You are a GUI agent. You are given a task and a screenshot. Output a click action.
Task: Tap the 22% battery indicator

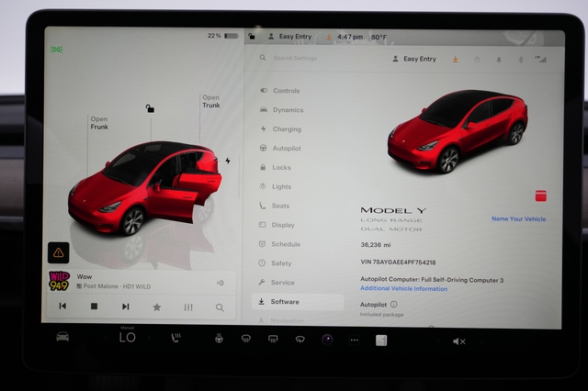pos(223,36)
